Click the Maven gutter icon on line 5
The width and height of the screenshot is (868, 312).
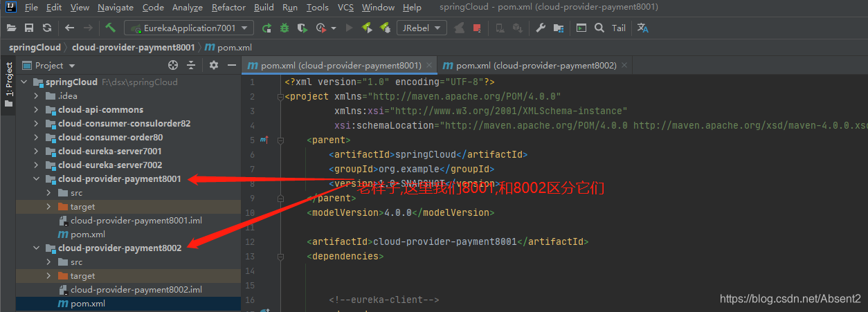(x=264, y=140)
